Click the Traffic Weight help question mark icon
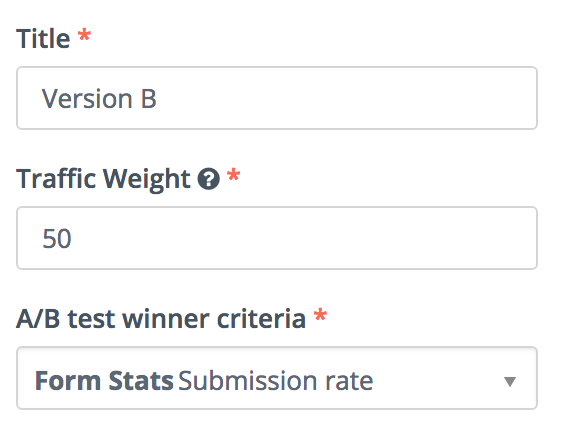This screenshot has height=448, width=570. (209, 179)
